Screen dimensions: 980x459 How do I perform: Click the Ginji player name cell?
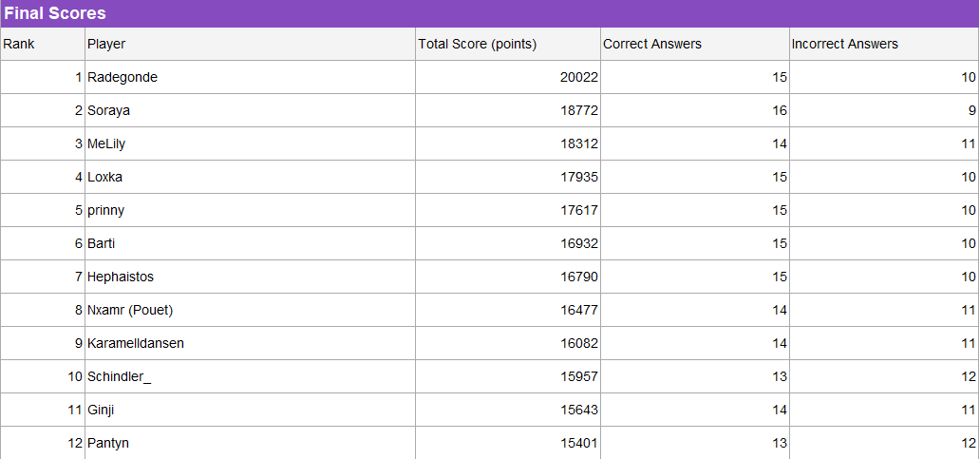pyautogui.click(x=250, y=410)
